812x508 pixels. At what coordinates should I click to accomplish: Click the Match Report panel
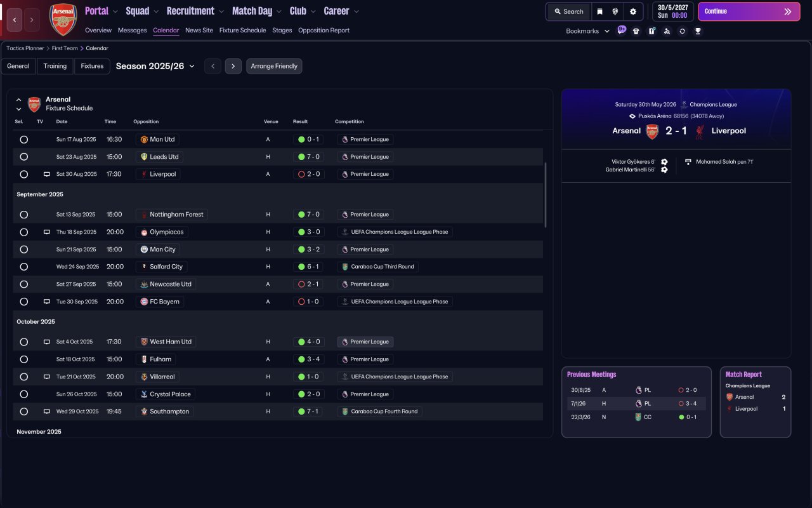coord(755,402)
